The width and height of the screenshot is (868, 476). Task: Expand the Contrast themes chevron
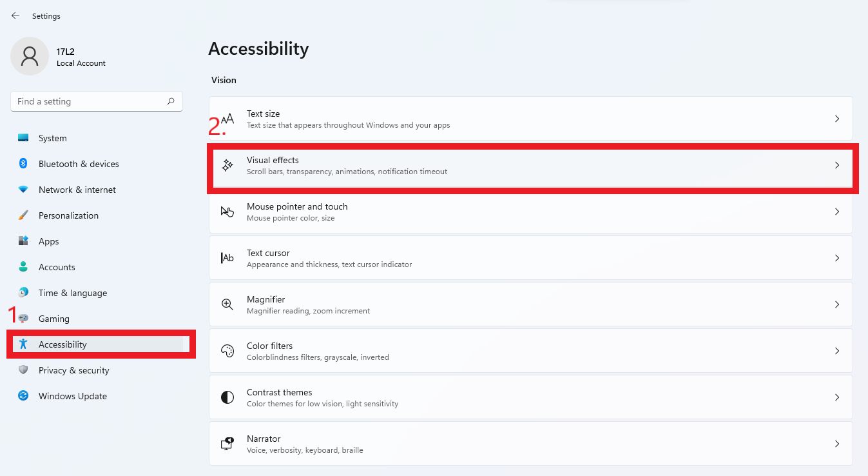coord(837,397)
